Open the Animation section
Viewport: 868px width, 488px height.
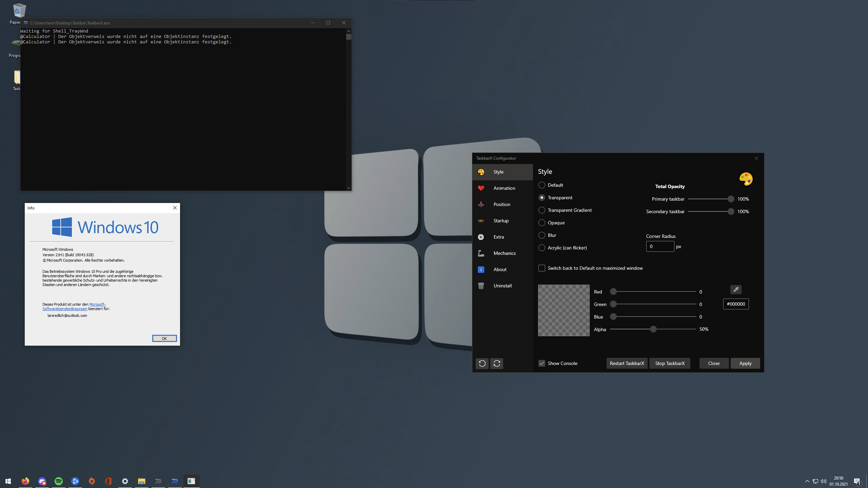point(504,188)
